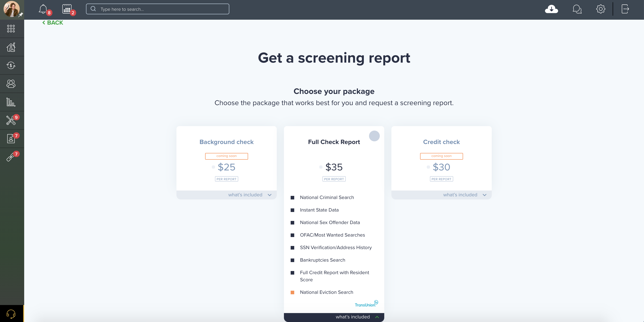Click the analytics/chart icon in sidebar
The image size is (644, 322).
[x=11, y=102]
